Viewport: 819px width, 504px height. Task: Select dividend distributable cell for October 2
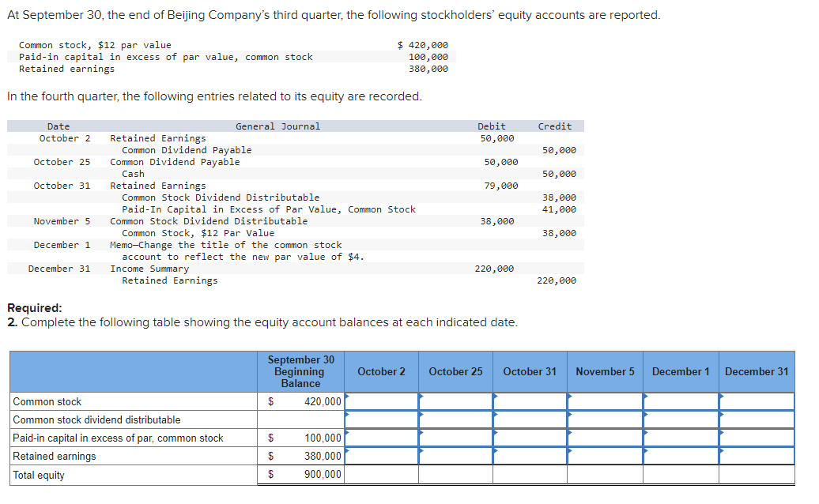coord(381,419)
